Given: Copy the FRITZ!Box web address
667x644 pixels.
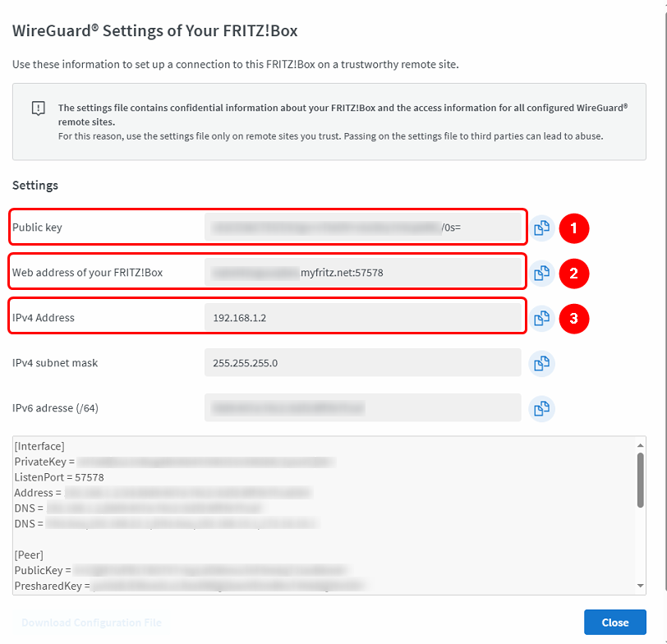Looking at the screenshot, I should point(541,274).
